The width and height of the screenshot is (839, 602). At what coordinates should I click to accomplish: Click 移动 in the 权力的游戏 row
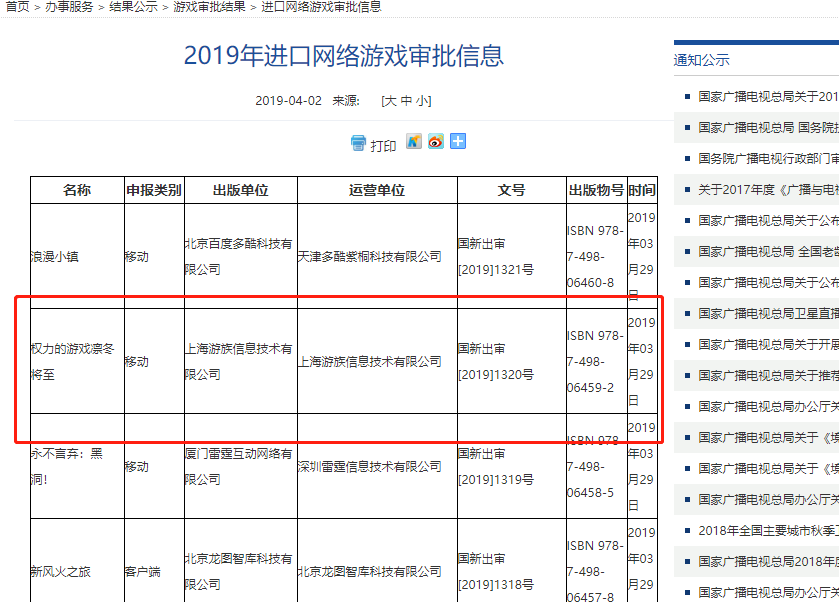[136, 362]
